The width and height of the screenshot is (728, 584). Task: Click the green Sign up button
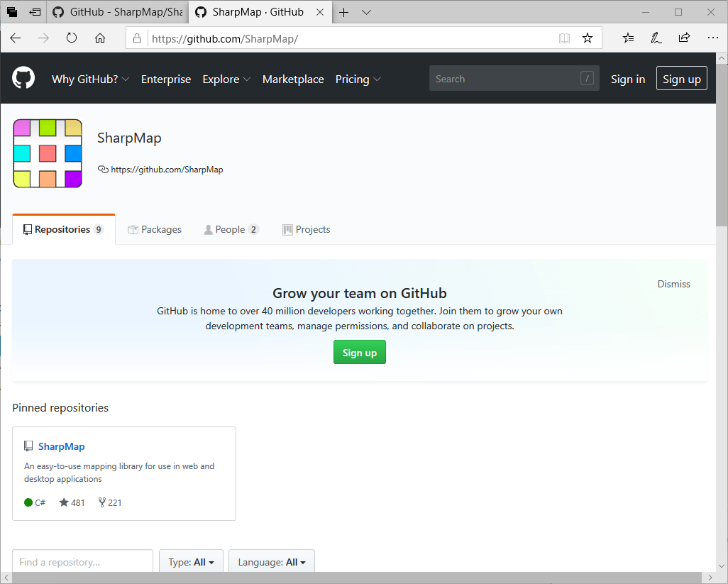click(x=359, y=352)
